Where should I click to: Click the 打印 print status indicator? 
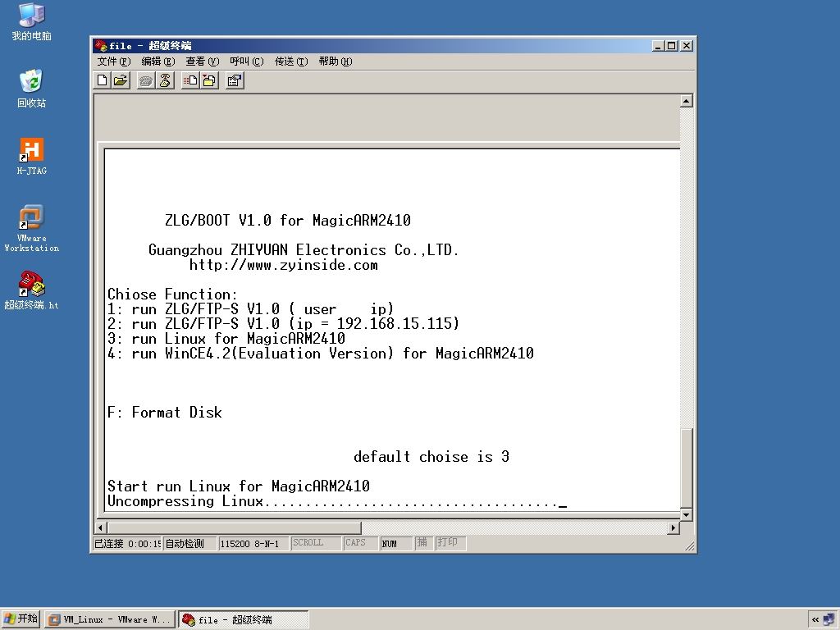point(449,543)
